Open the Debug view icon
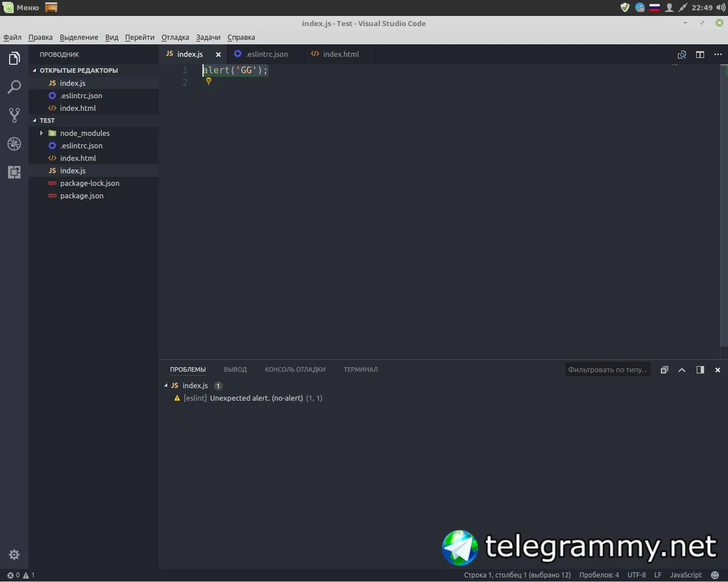 [x=14, y=144]
